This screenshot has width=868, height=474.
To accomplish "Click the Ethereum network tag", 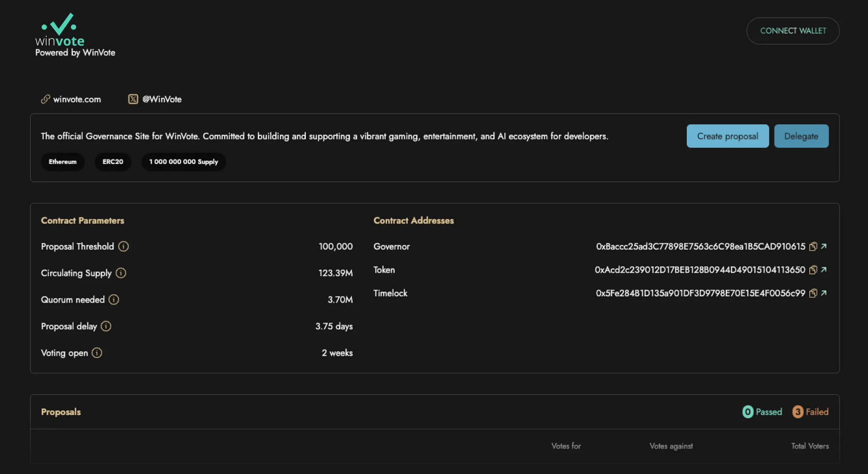I will tap(63, 162).
